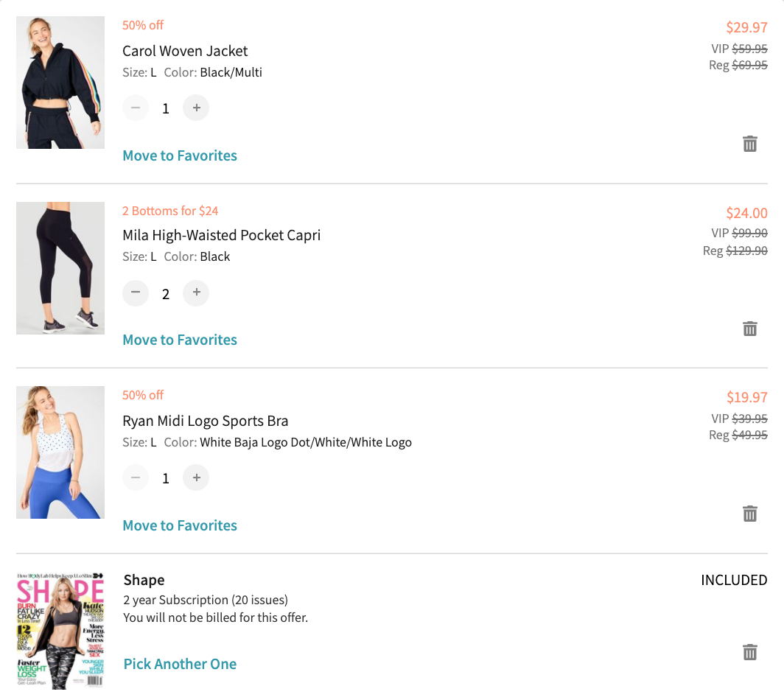Viewport: 784px width, 700px height.
Task: Remove the Shape subscription with its trash icon
Action: point(750,652)
